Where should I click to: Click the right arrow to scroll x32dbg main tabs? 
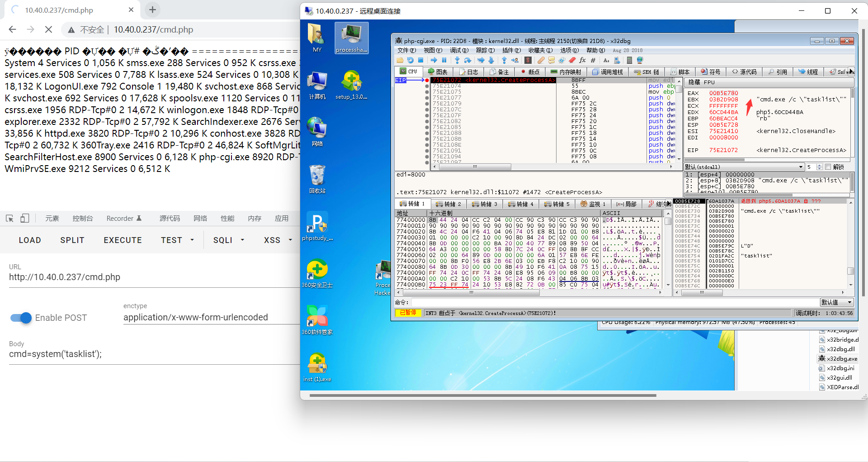(851, 71)
